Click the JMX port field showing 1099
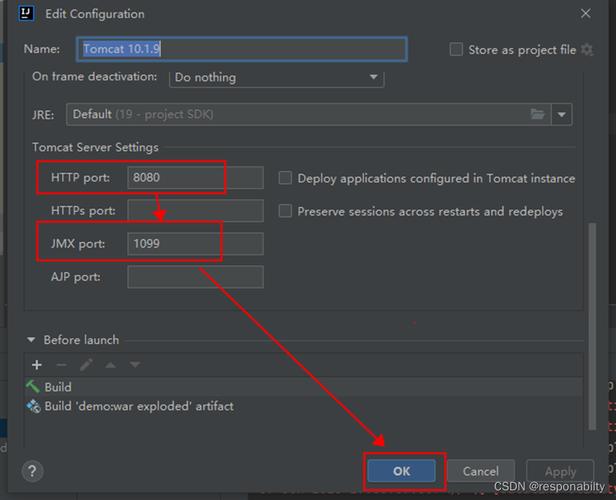Viewport: 616px width, 500px height. 195,244
